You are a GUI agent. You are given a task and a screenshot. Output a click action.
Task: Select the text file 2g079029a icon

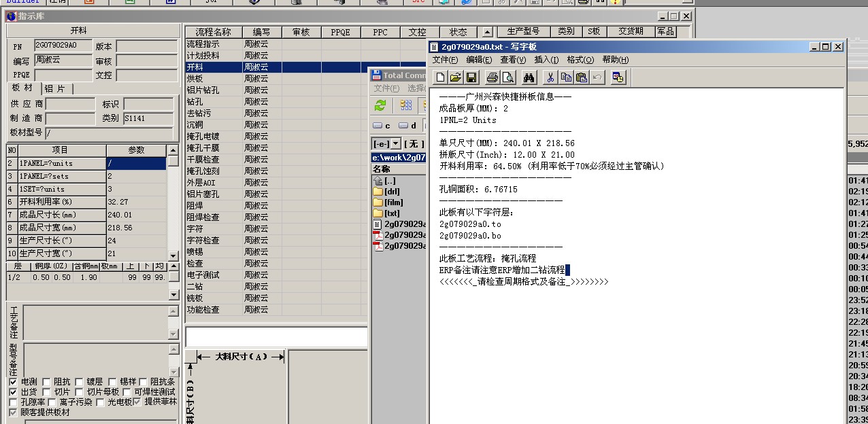tap(378, 224)
